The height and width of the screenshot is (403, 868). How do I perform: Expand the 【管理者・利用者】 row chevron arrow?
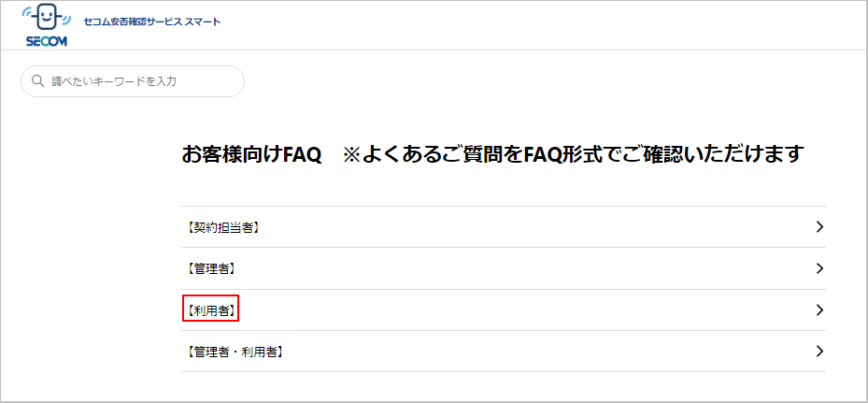coord(819,352)
